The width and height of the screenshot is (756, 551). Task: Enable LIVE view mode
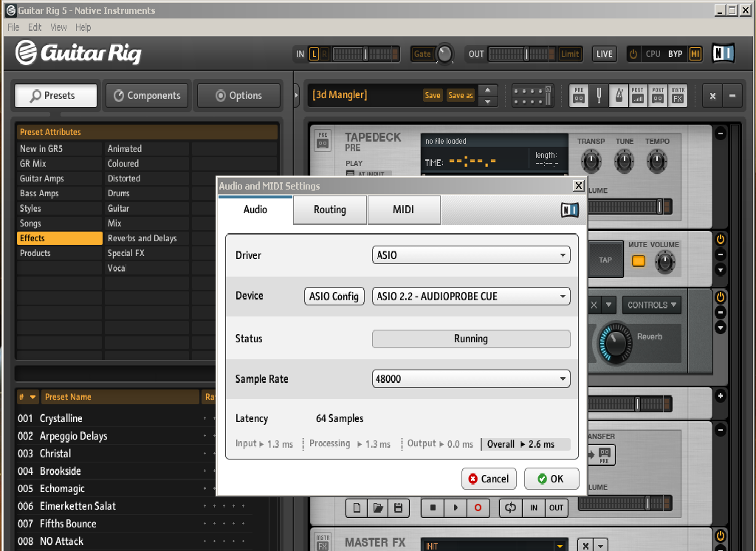(604, 54)
